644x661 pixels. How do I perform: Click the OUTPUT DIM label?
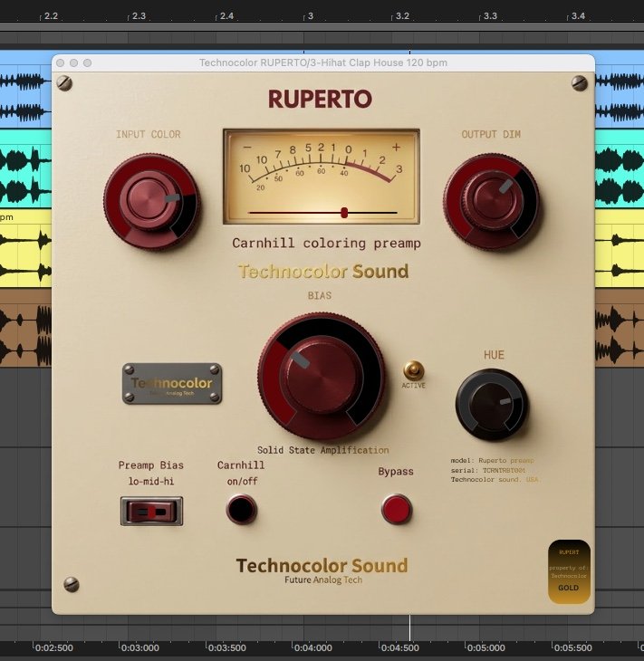click(491, 134)
